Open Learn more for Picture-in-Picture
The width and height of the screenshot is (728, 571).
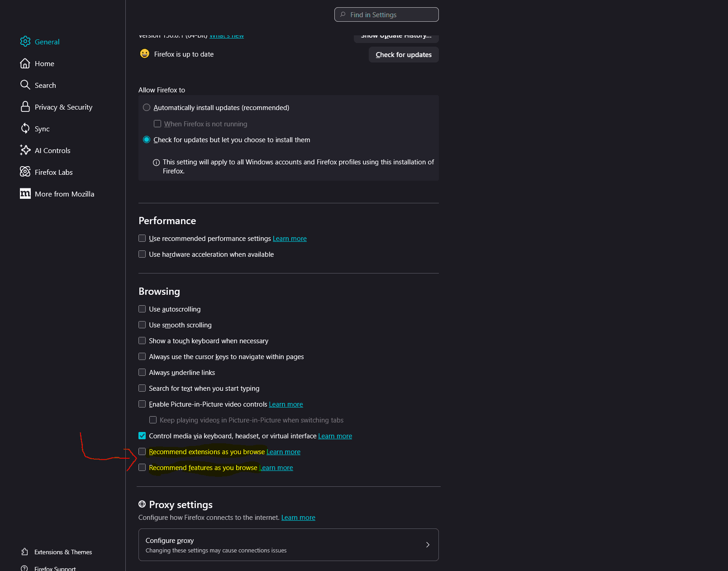click(286, 404)
